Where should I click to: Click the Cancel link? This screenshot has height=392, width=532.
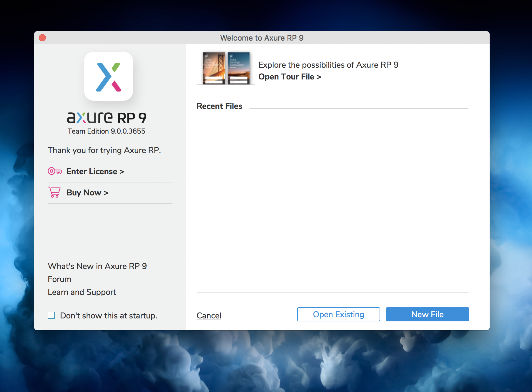[209, 315]
